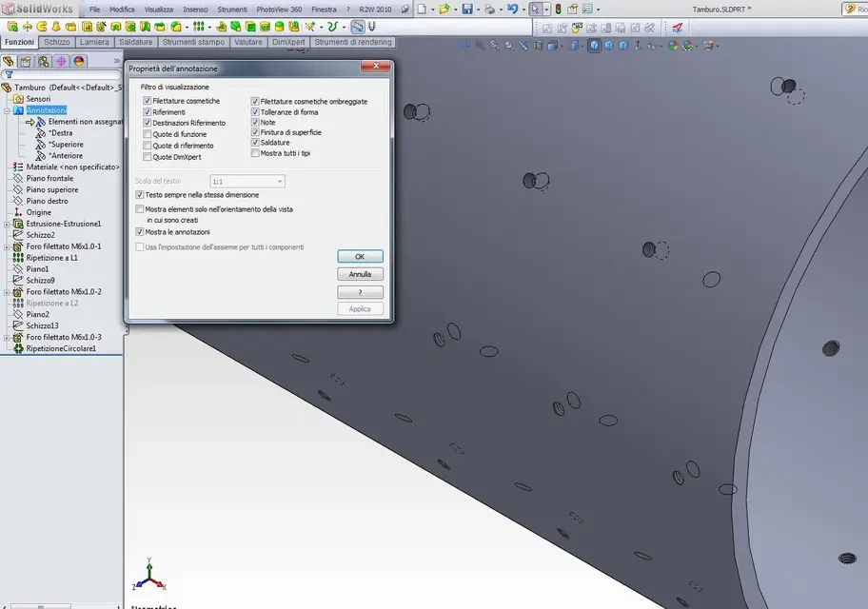Open the Hole Wizard tool
Image resolution: width=868 pixels, height=609 pixels.
pos(101,27)
